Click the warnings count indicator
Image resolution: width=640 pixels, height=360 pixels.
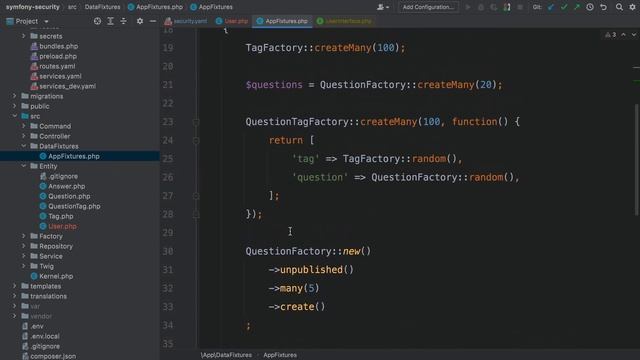611,35
